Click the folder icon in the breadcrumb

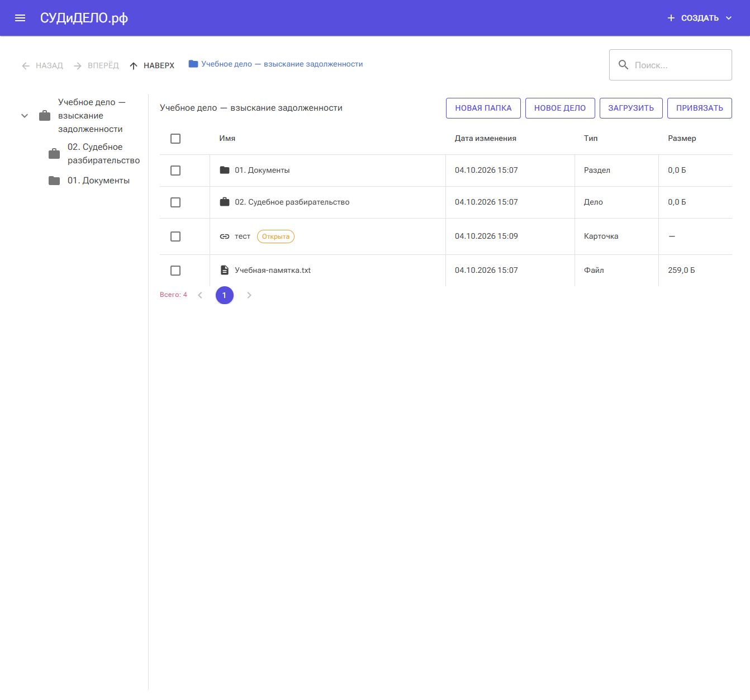[193, 64]
